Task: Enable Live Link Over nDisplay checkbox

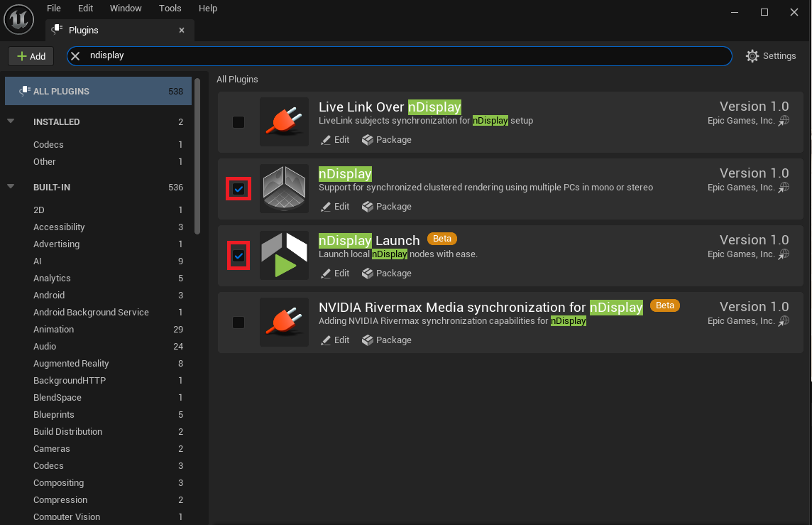Action: click(x=238, y=122)
